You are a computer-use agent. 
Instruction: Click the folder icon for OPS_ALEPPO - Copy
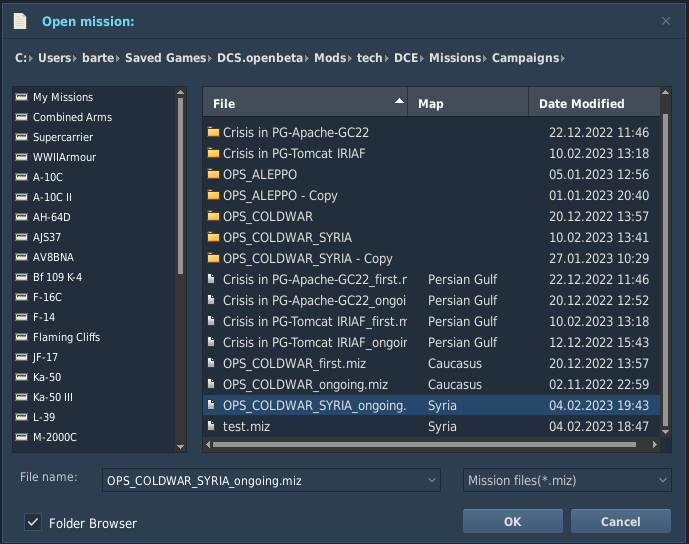click(213, 195)
